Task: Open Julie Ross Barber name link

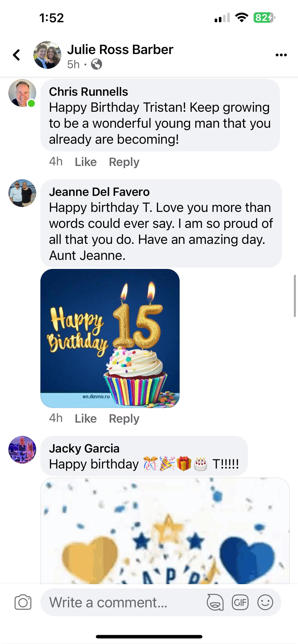Action: 120,50
